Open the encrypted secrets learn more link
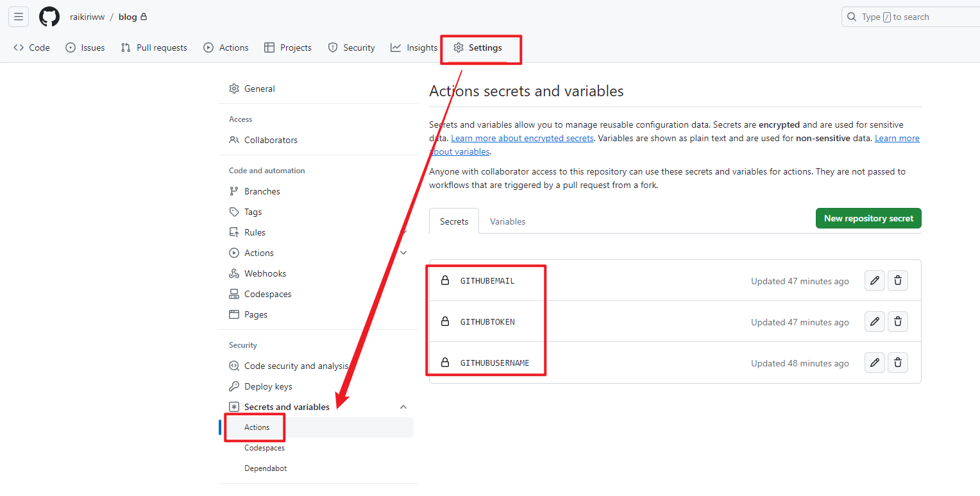Viewport: 980px width, 496px height. point(522,137)
